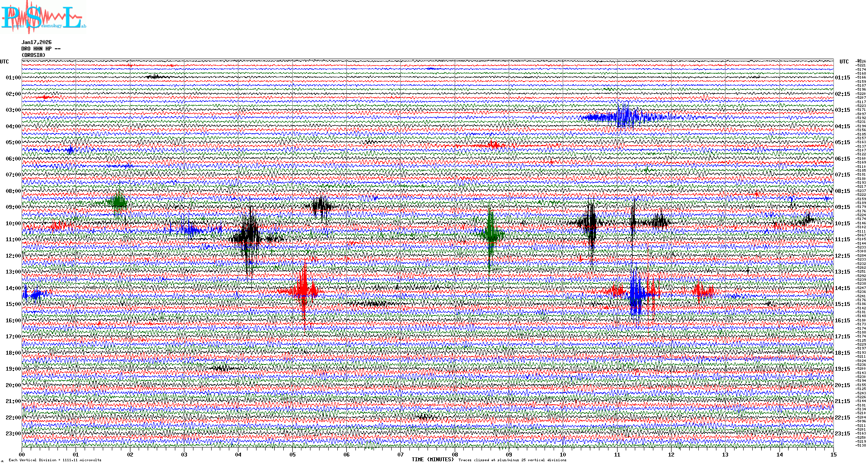Click the left UTC axis header
Viewport: 868px width, 466px height.
tap(4, 62)
